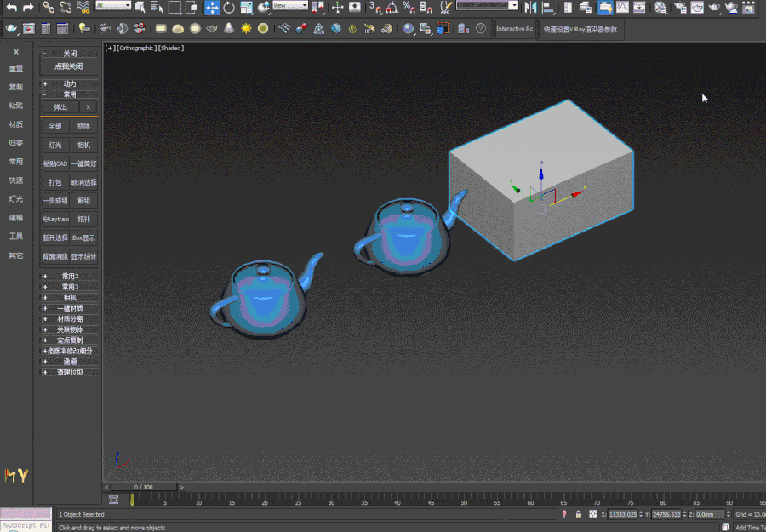Open the 'View' reference coordinate dropdown

pos(290,5)
